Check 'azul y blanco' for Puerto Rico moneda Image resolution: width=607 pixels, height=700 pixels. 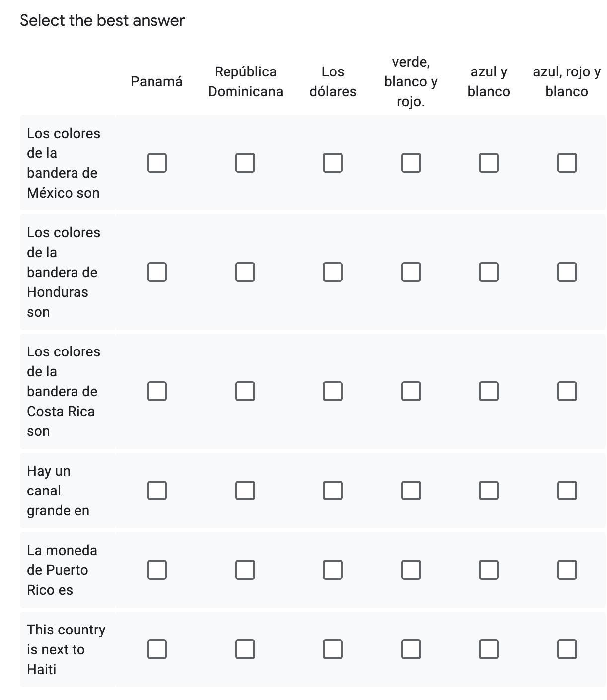coord(489,570)
